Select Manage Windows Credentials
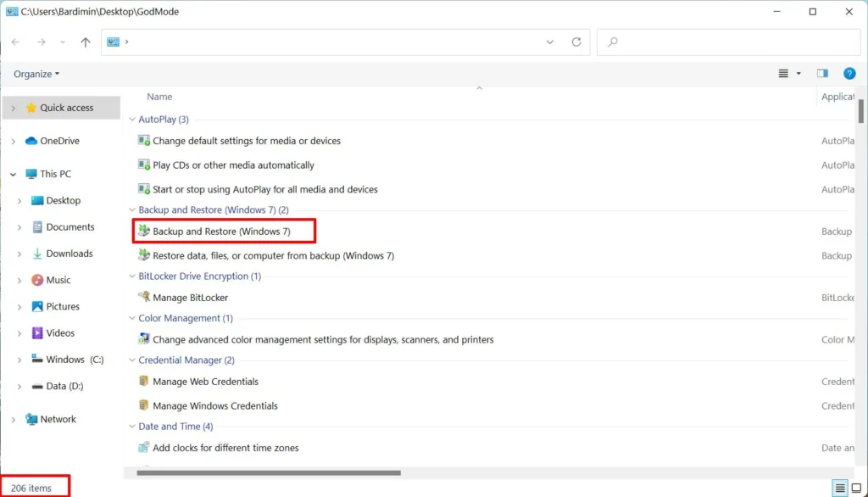Image resolution: width=868 pixels, height=497 pixels. [215, 406]
